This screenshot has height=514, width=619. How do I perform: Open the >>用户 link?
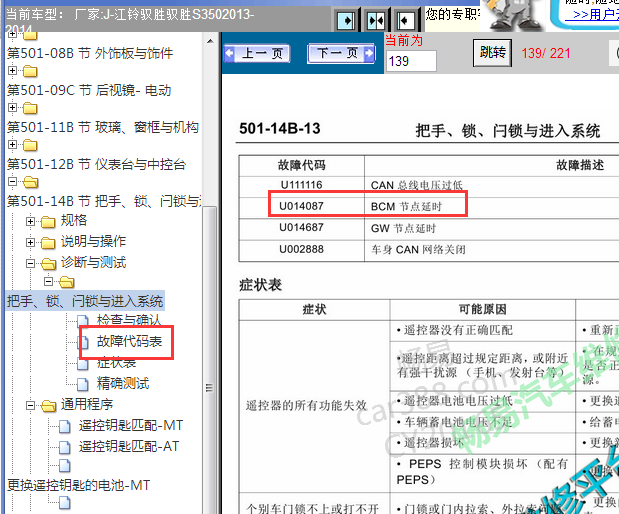click(595, 15)
